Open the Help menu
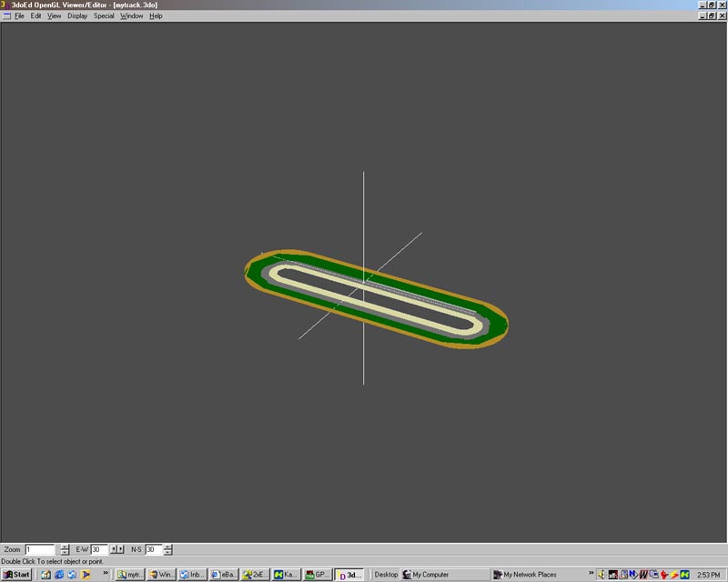Image resolution: width=728 pixels, height=582 pixels. 156,15
